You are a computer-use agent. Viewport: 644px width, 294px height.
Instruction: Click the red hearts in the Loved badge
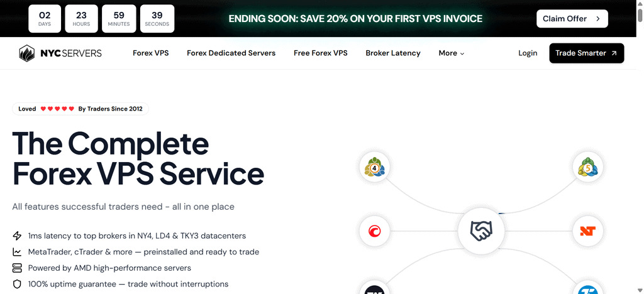[57, 109]
